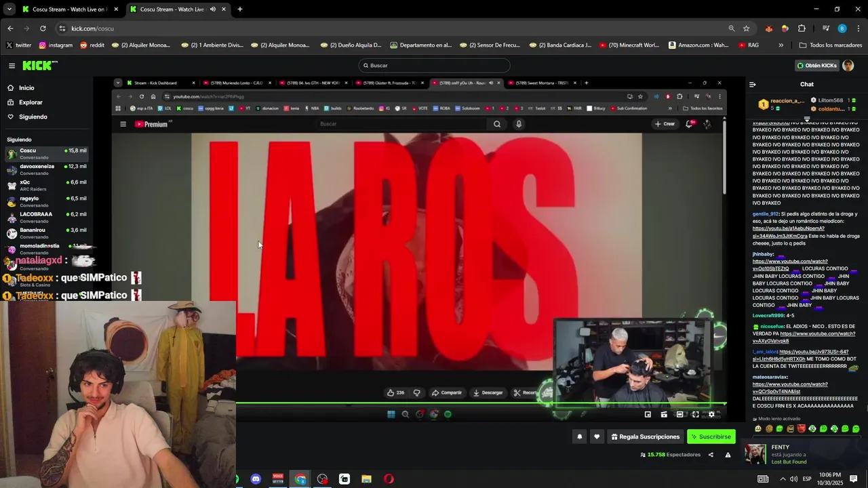Share the stream via share icon
Image resolution: width=868 pixels, height=488 pixels.
711,455
